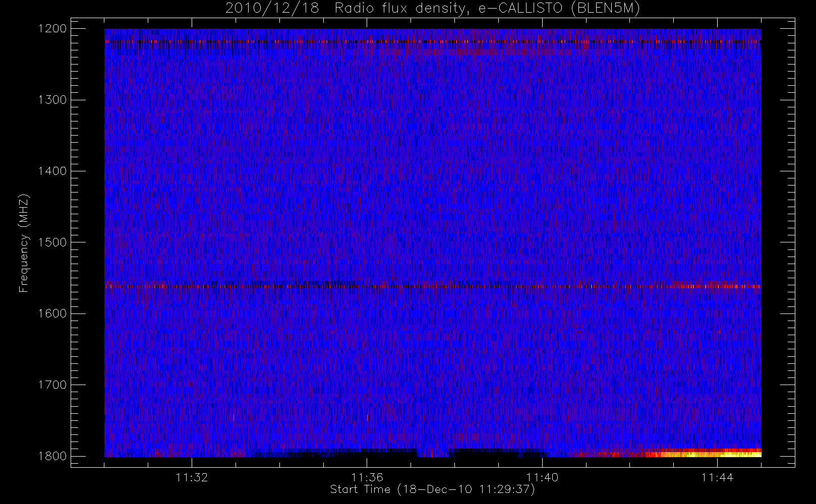Click the 1500 frequency tick label

[52, 242]
